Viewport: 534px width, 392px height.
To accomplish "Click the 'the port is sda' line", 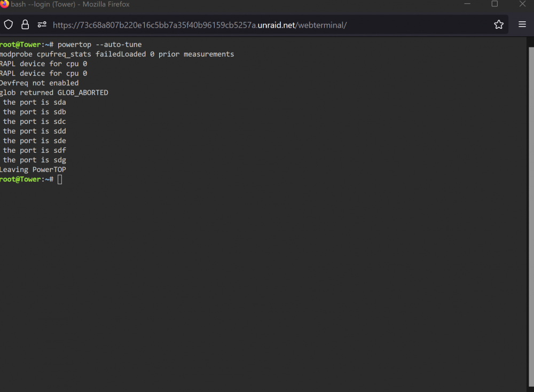I will [34, 102].
